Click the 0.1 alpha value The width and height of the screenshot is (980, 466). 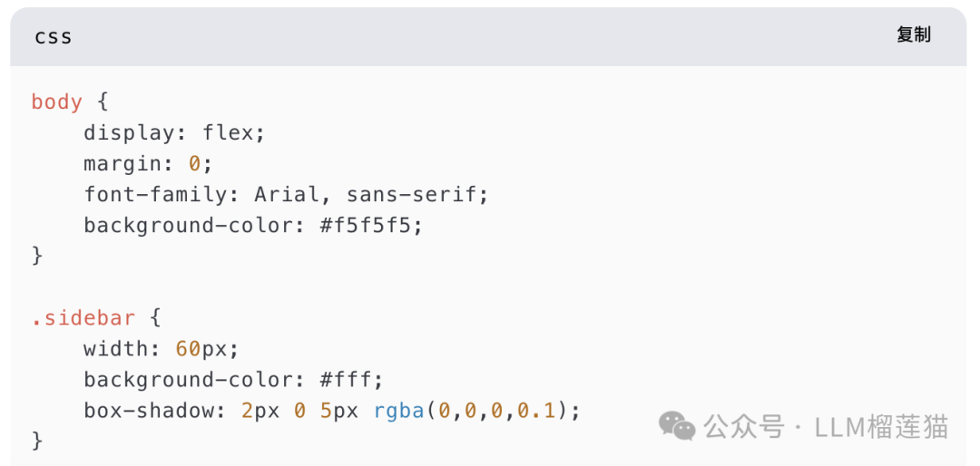[x=541, y=410]
